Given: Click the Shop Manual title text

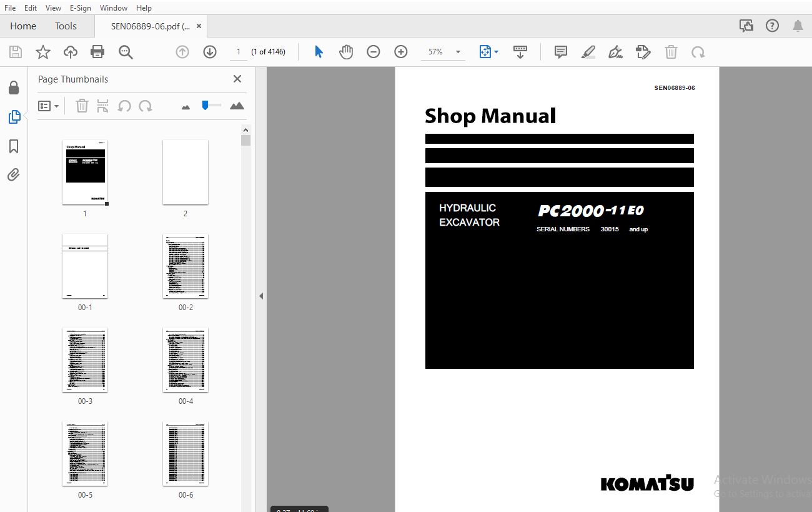Looking at the screenshot, I should 490,116.
